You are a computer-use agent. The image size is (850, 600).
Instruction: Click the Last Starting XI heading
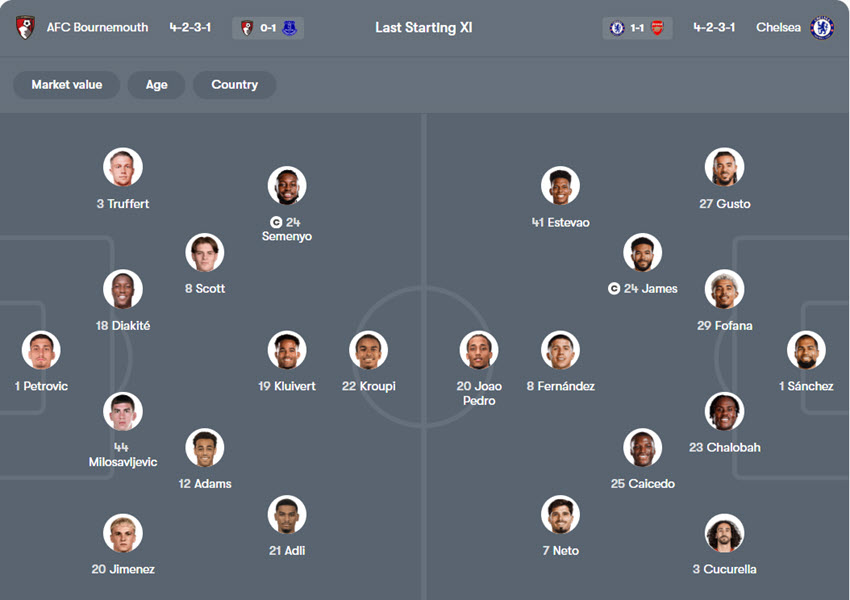[x=424, y=28]
